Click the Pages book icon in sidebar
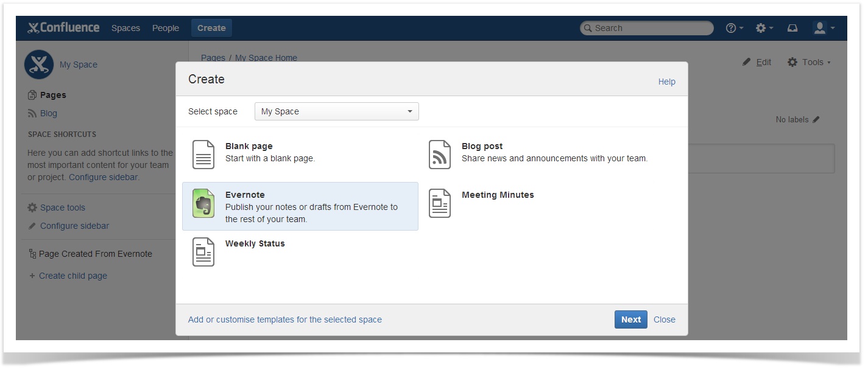 [32, 95]
